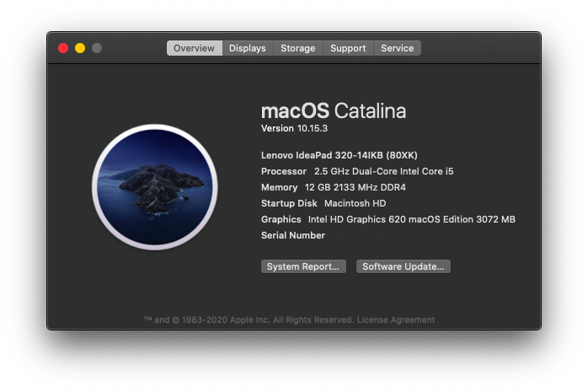Click the 2.5 GHz Dual-Core Intel Core i5 value

(384, 171)
